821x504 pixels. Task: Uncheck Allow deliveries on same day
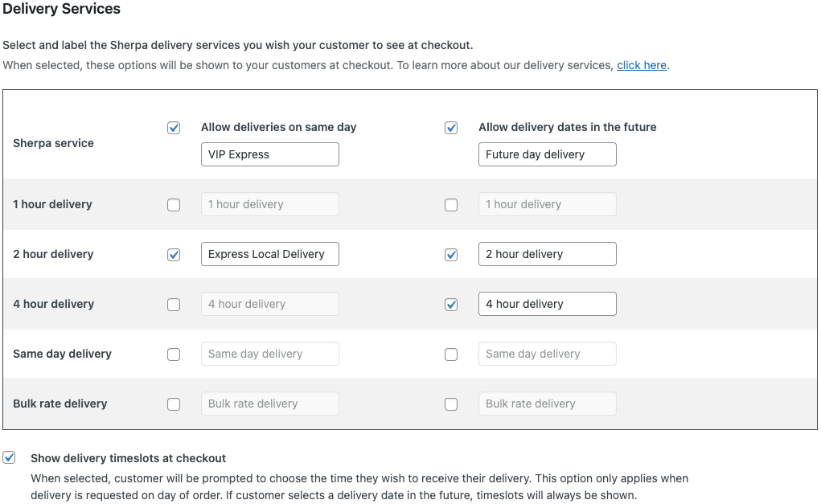click(174, 128)
